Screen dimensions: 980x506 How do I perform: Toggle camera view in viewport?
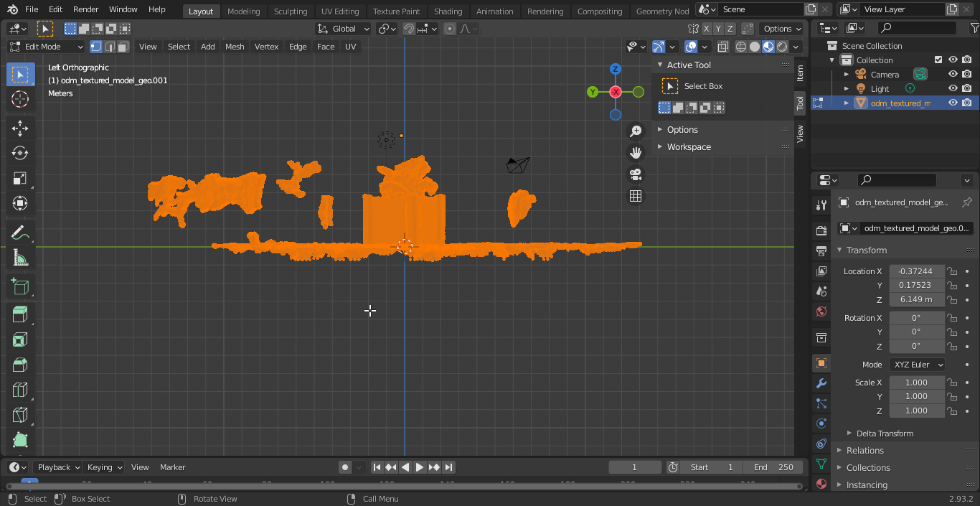pos(636,174)
